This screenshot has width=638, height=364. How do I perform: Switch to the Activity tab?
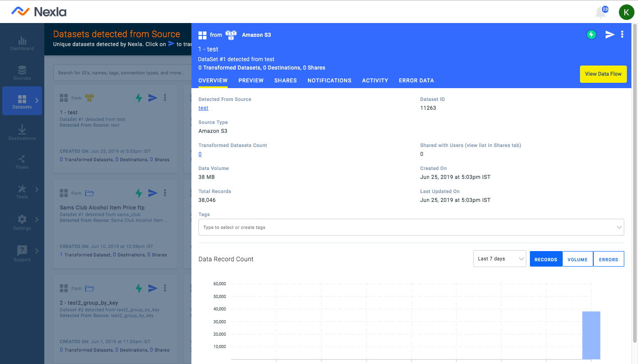[375, 81]
